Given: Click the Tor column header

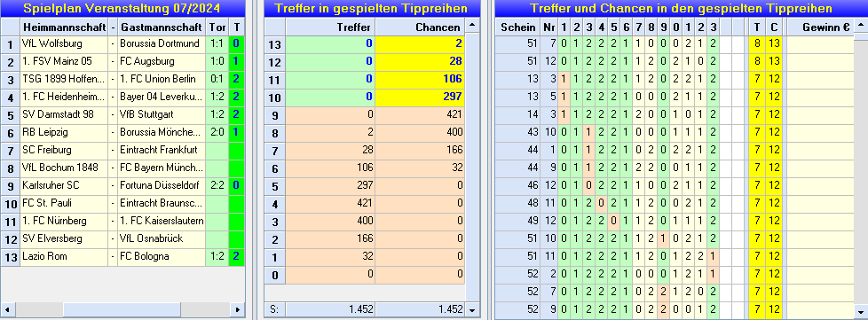Looking at the screenshot, I should 217,27.
